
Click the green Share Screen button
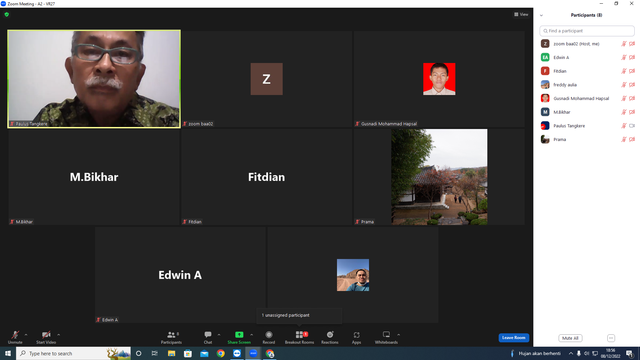(239, 337)
